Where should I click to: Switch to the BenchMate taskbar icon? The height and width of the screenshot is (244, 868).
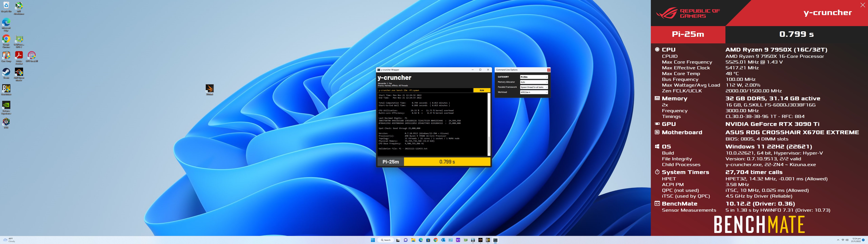[488, 240]
